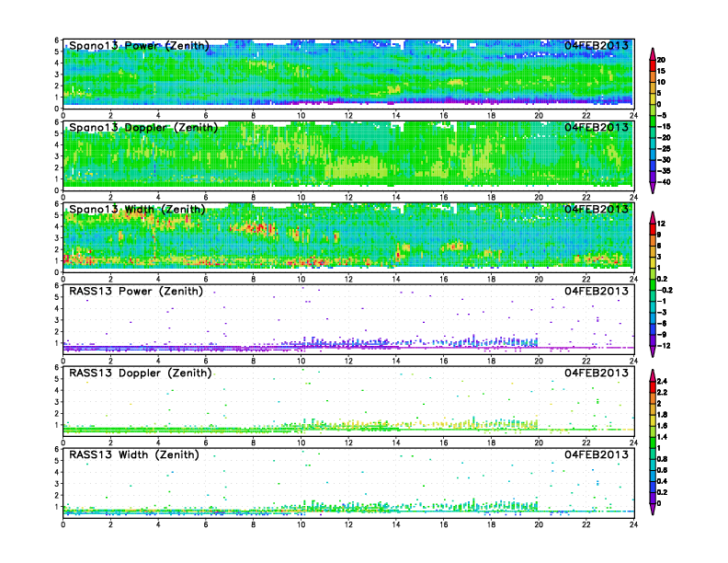
Task: Click the 0.8 label on the bottom colorbar
Action: click(x=662, y=459)
